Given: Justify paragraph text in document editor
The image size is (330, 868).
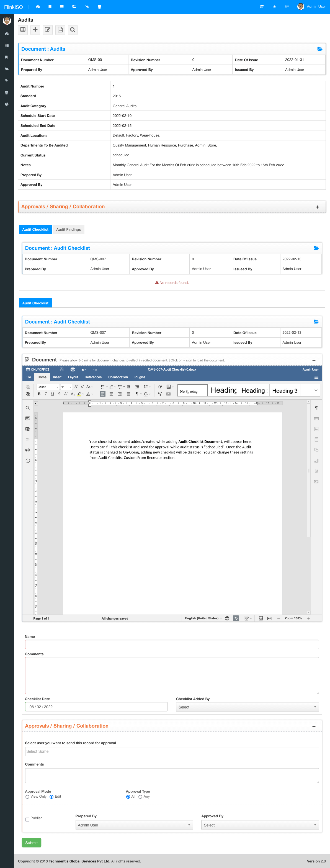Looking at the screenshot, I should pyautogui.click(x=128, y=394).
